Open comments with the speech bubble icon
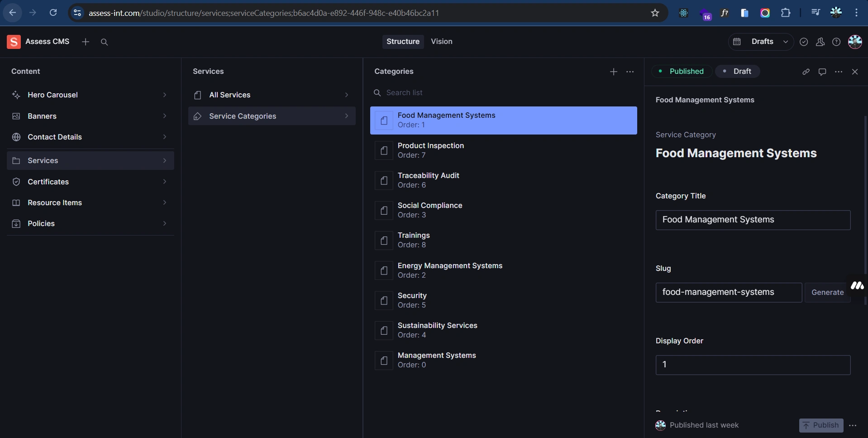The image size is (868, 438). [822, 72]
